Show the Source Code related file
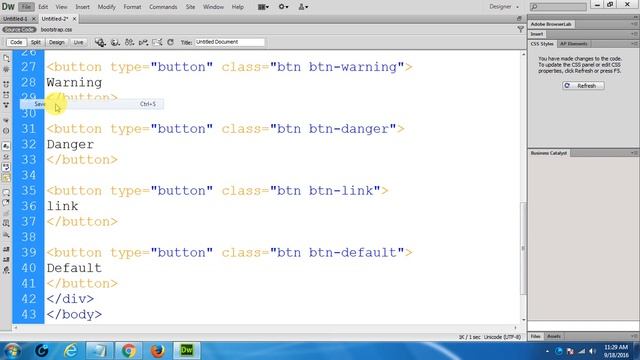 pos(19,29)
